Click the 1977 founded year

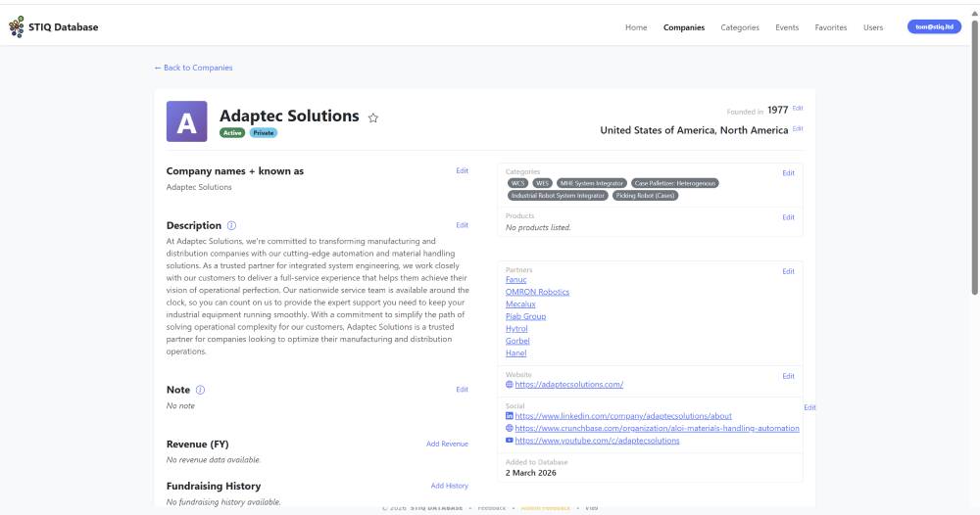(777, 110)
